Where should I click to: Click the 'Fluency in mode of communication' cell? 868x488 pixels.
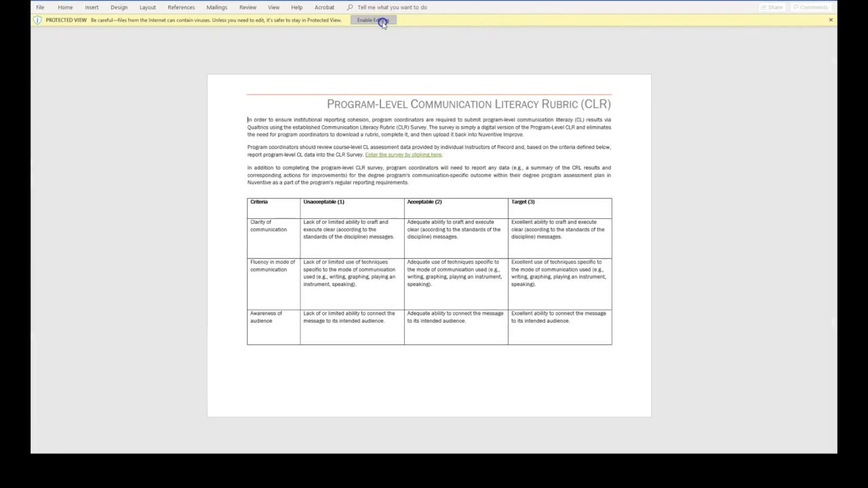point(274,283)
